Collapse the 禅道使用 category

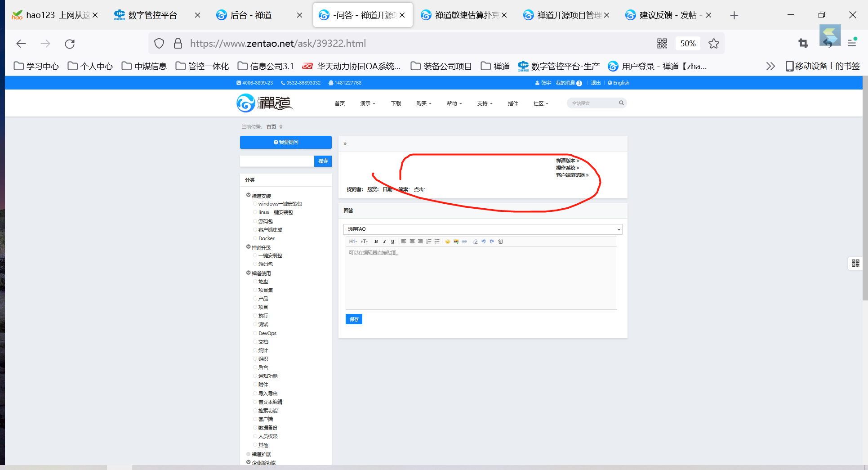[x=248, y=273]
